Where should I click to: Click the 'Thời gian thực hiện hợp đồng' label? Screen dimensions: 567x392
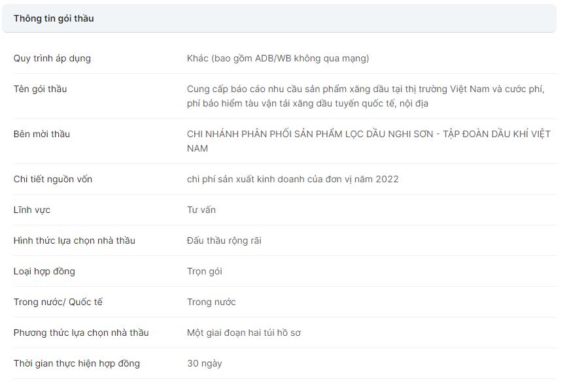[77, 363]
